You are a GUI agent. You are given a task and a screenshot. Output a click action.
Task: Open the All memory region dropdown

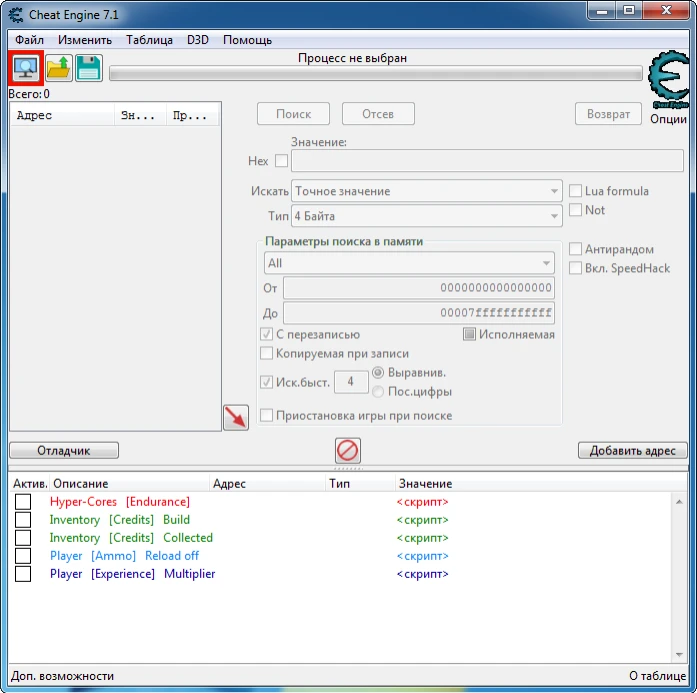pyautogui.click(x=409, y=263)
